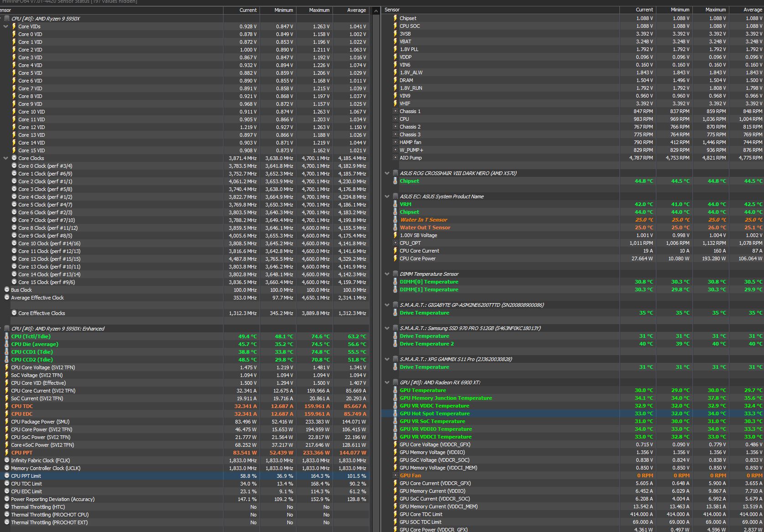Click the Average Effective Clock icon
764x532 pixels.
click(x=7, y=298)
